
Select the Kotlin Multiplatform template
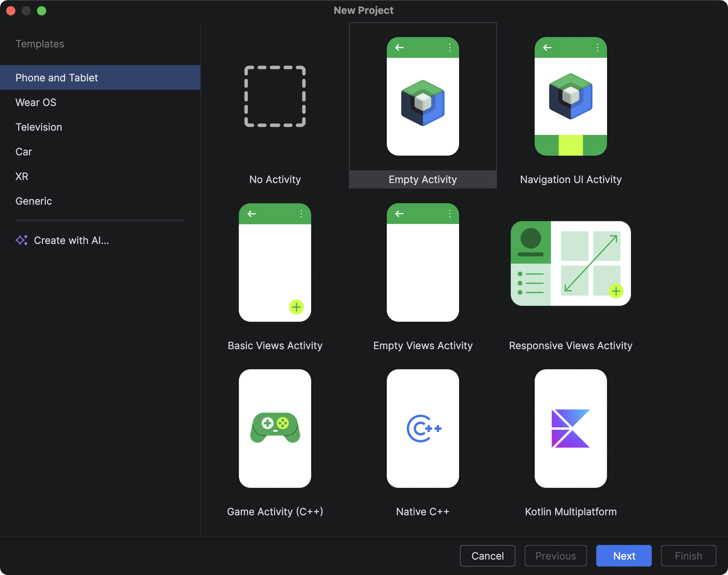pyautogui.click(x=570, y=428)
